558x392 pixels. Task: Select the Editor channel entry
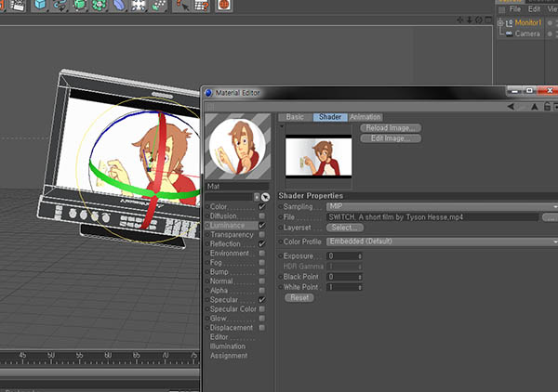pyautogui.click(x=219, y=337)
